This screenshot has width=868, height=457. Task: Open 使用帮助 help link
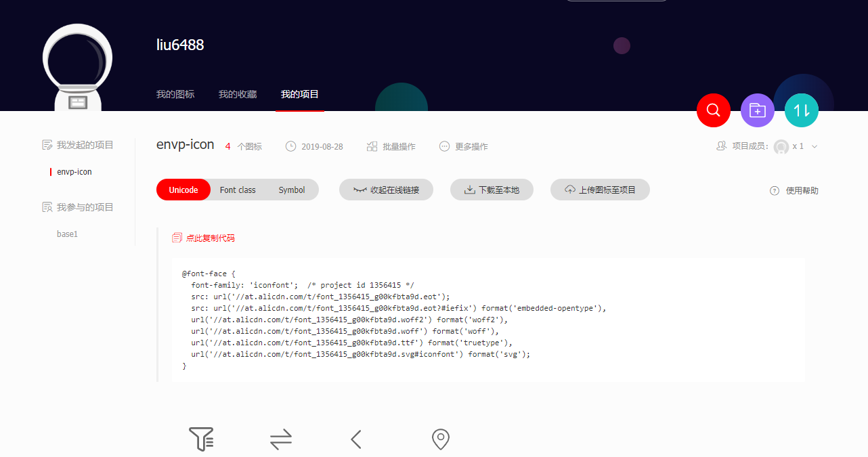coord(802,191)
